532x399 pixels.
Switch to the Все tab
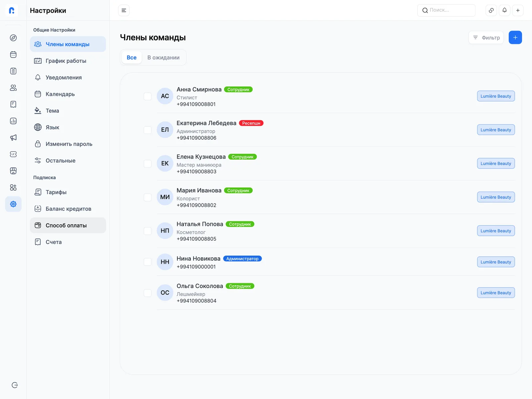point(132,58)
